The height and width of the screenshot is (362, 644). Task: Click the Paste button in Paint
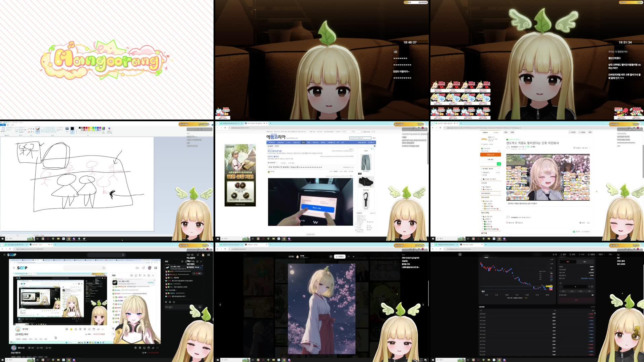tap(3, 130)
